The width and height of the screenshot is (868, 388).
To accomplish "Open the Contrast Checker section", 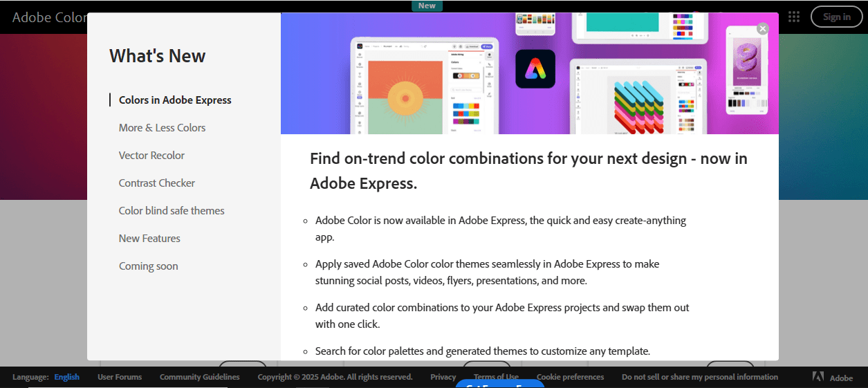I will pos(157,183).
